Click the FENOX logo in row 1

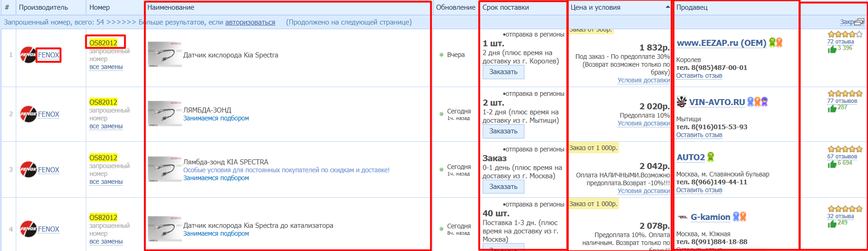coord(28,55)
